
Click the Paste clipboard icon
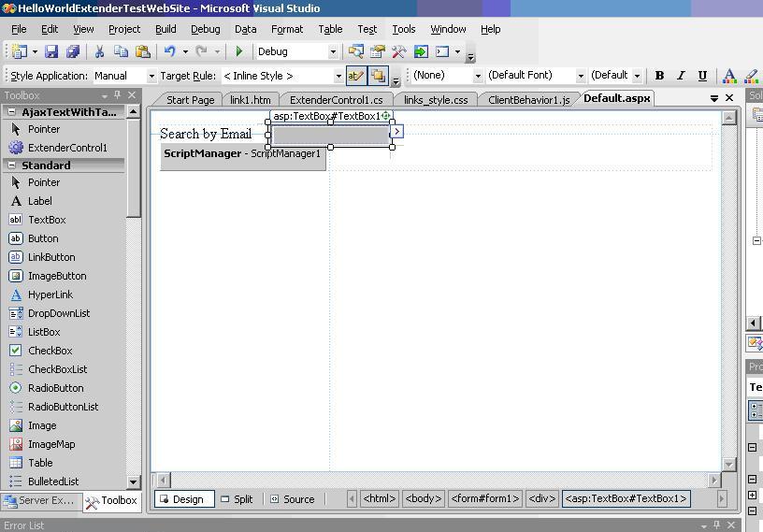click(142, 51)
